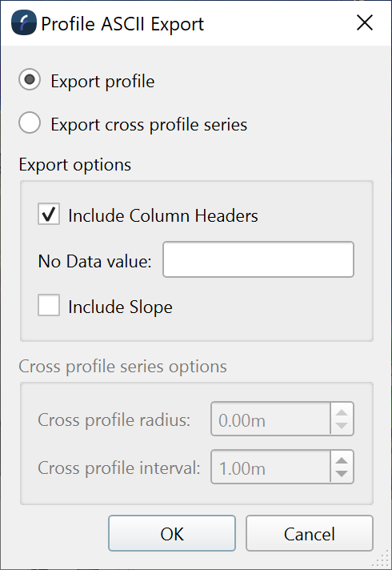Image resolution: width=392 pixels, height=570 pixels.
Task: Click the No Data value label
Action: click(95, 261)
